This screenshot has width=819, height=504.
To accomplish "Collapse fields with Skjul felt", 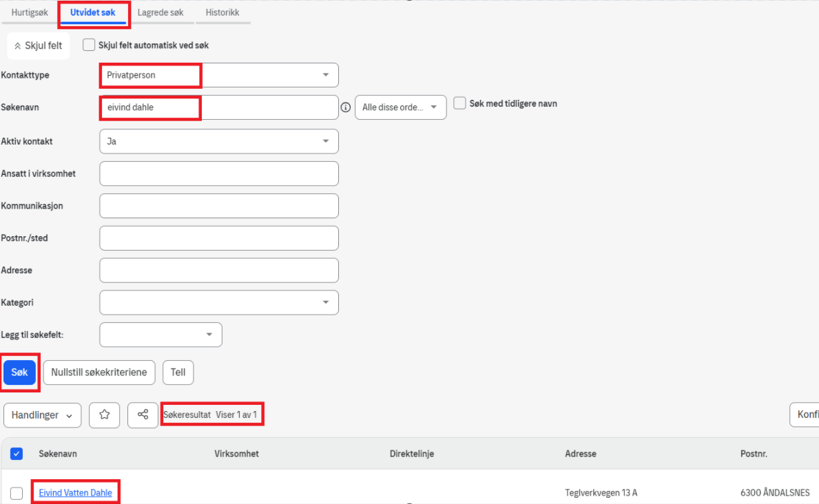I will pos(39,45).
